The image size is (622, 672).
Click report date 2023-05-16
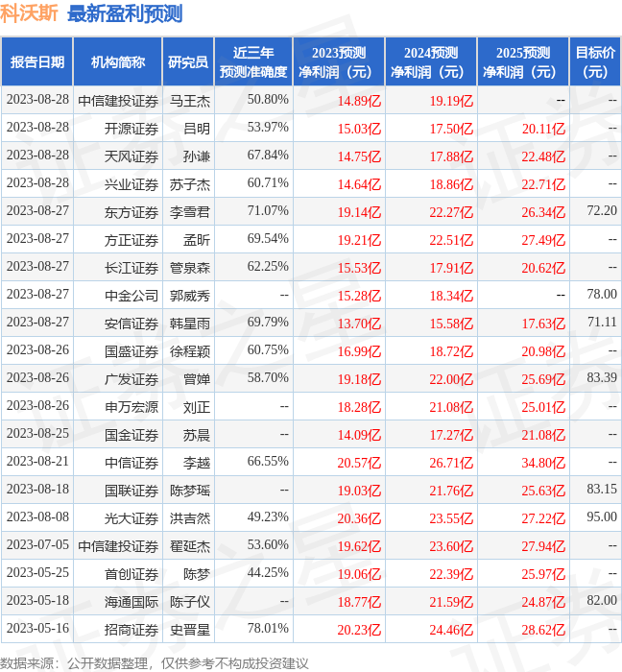[37, 628]
